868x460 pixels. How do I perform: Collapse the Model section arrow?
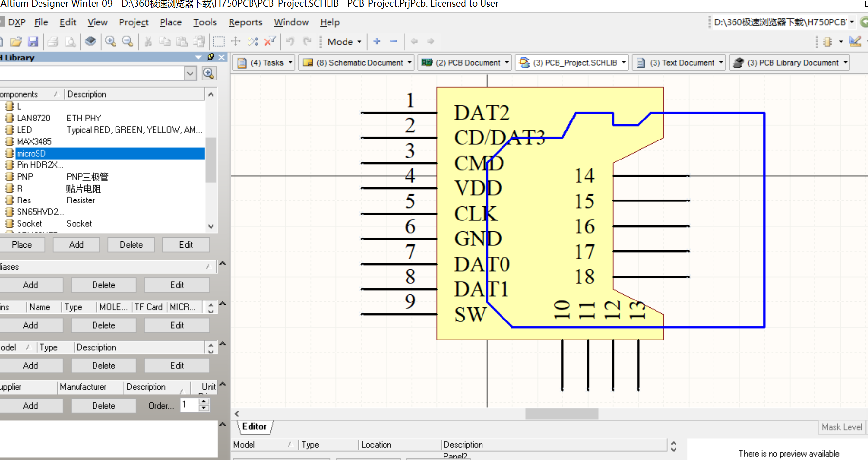(223, 344)
